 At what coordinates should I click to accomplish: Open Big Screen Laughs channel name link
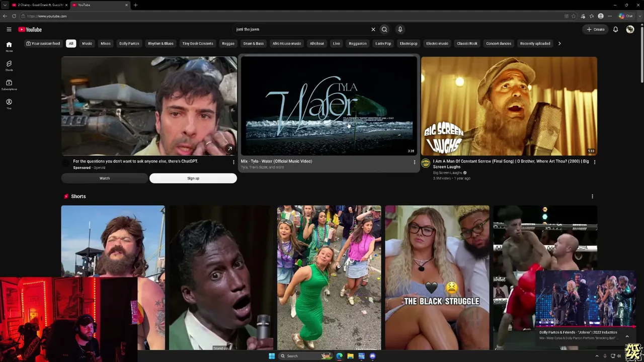coord(447,173)
